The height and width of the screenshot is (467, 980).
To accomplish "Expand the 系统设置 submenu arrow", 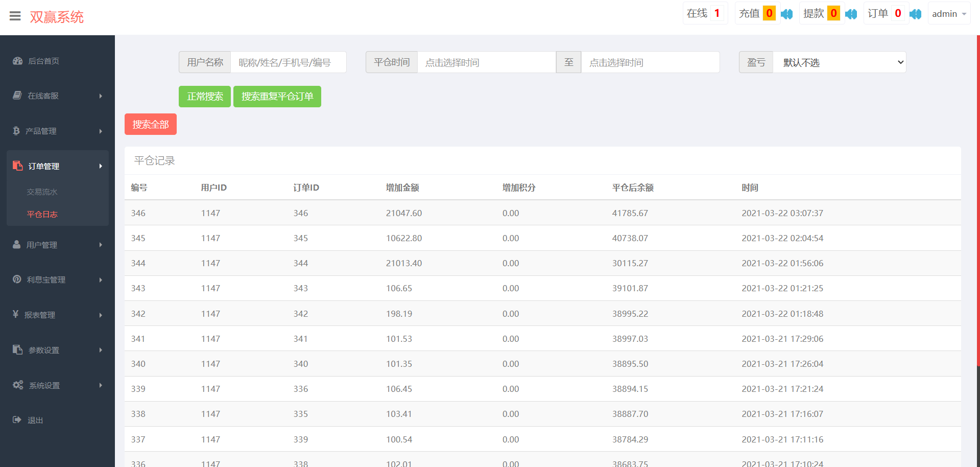I will [x=101, y=385].
